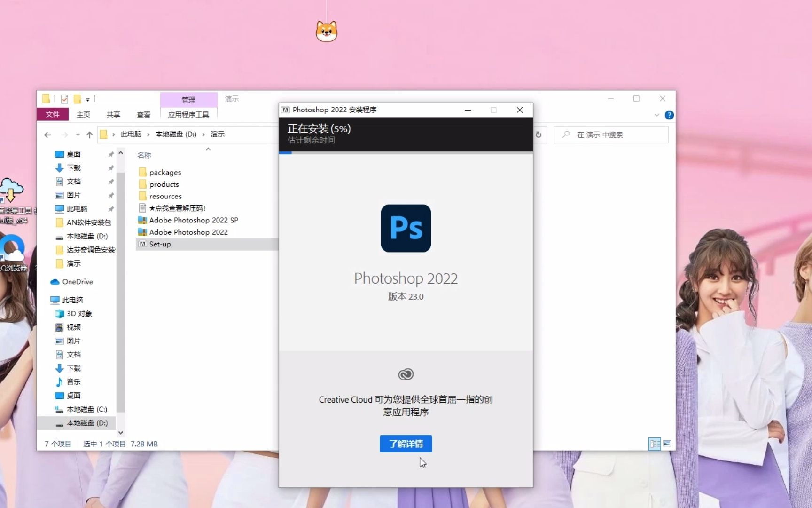Image resolution: width=812 pixels, height=508 pixels.
Task: Click 此电脑 in the address breadcrumb
Action: 131,134
